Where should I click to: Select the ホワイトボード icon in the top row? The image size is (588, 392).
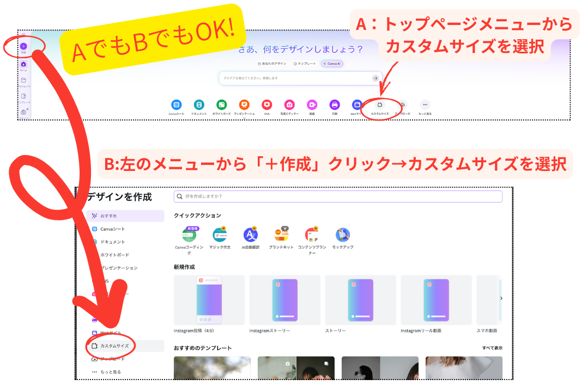point(221,104)
